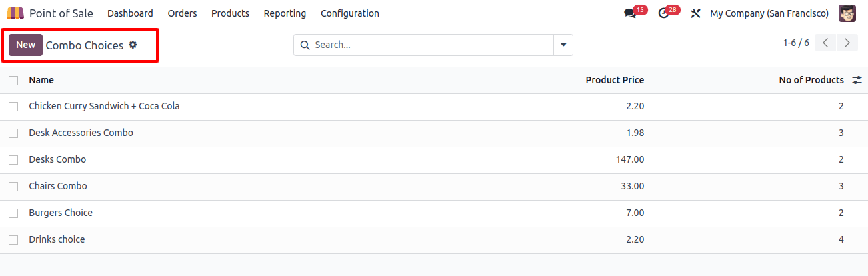Open the Products menu
868x276 pixels.
coord(230,13)
